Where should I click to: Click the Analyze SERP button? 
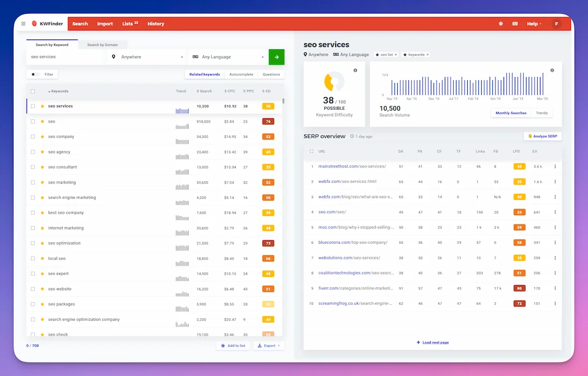[543, 136]
